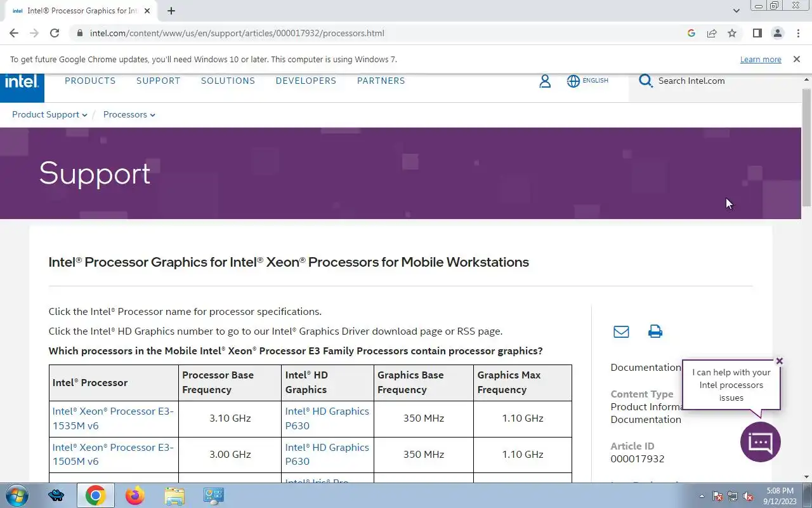The image size is (812, 508).
Task: Open Chrome profile avatar
Action: click(777, 33)
